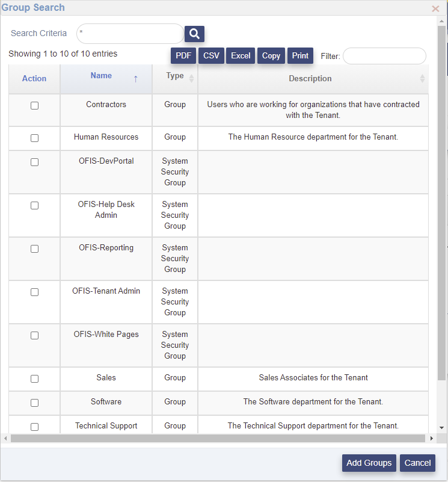Check the OFIS-White Pages checkbox

pyautogui.click(x=34, y=335)
